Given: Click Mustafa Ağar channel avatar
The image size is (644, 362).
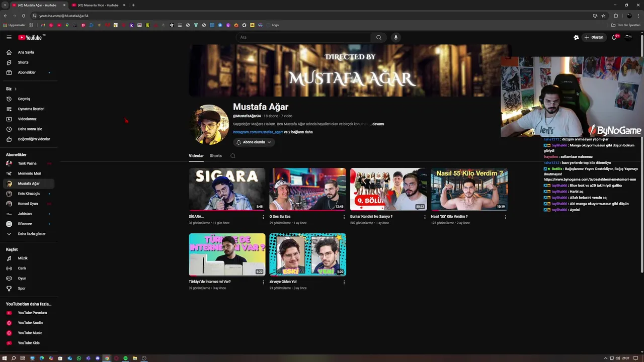Looking at the screenshot, I should [x=210, y=125].
